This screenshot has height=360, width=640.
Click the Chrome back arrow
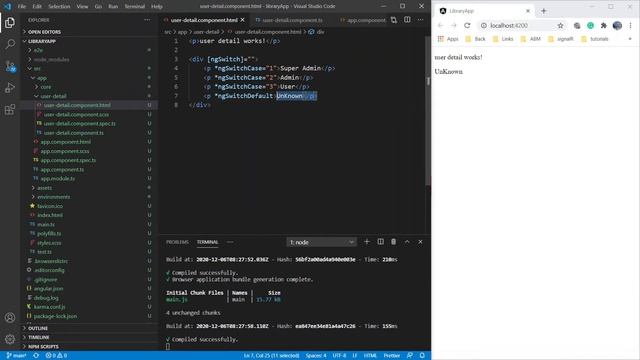click(440, 25)
